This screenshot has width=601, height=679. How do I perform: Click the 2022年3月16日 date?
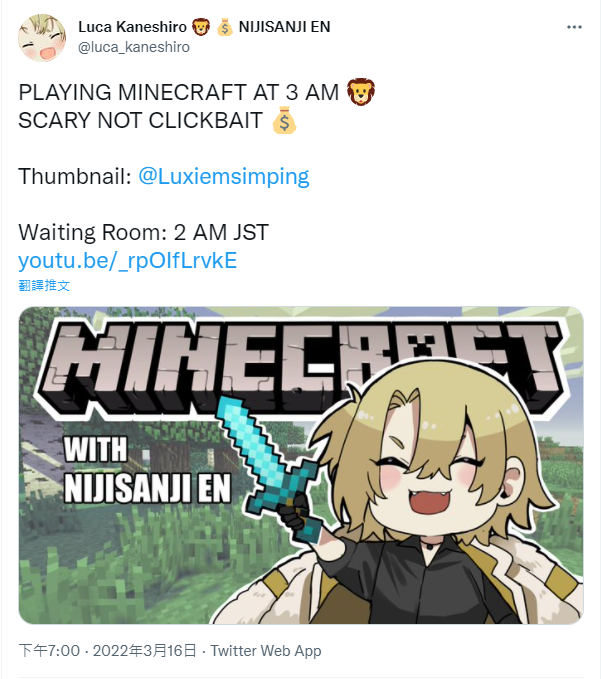145,650
